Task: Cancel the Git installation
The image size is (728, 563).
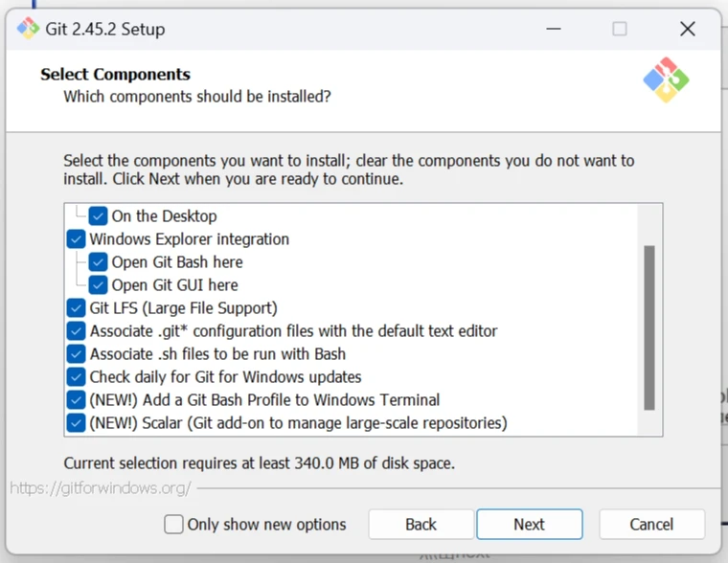Action: (x=651, y=525)
